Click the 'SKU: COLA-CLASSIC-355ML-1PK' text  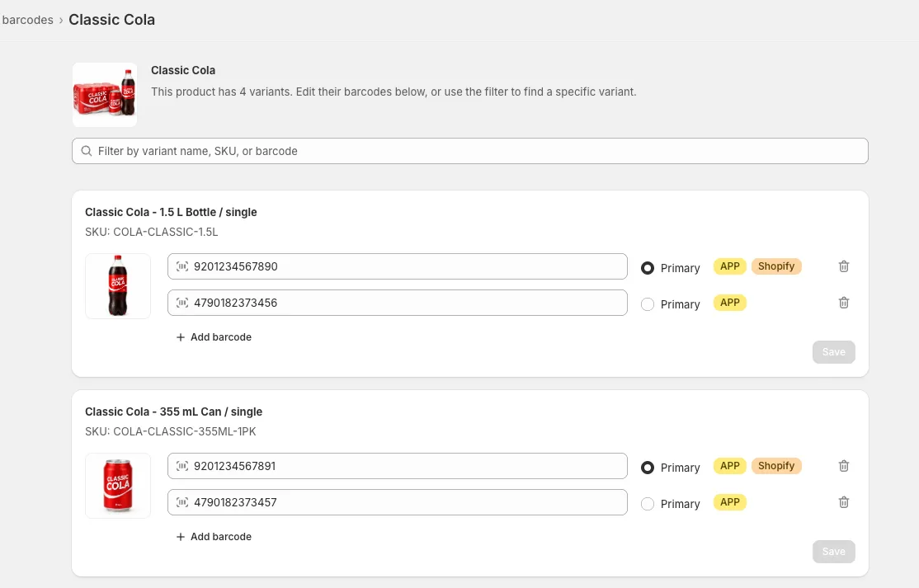(171, 431)
